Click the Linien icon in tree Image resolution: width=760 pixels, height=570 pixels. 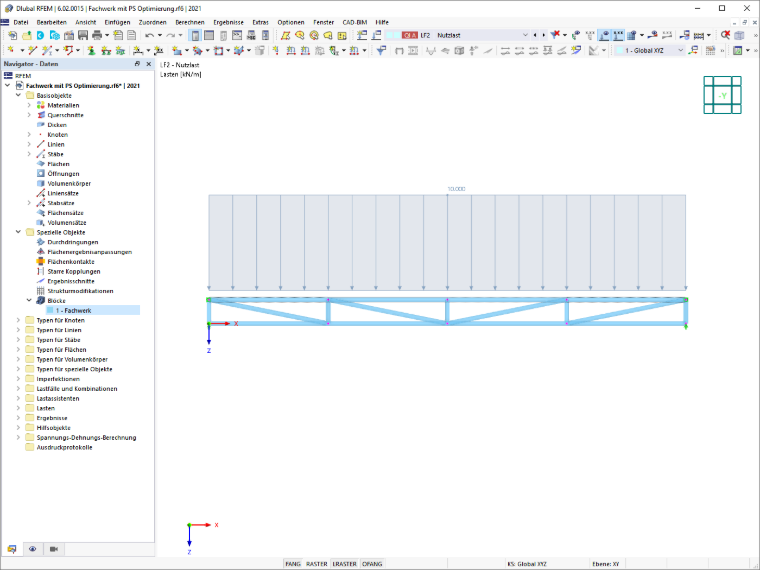tap(41, 144)
